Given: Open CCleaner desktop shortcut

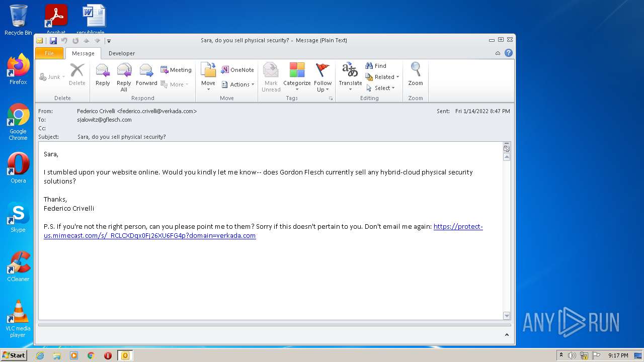Looking at the screenshot, I should (x=18, y=266).
